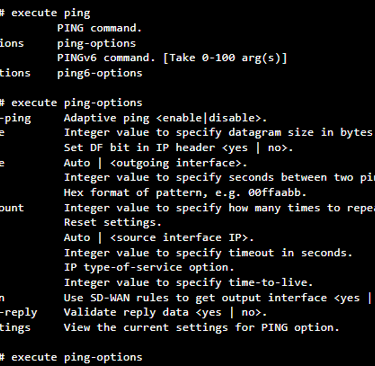Click the 'Use SD-WAN rules' description line

[x=218, y=298]
